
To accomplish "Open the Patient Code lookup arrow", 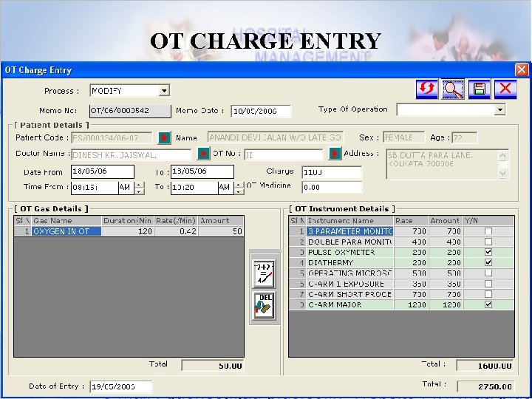I will pyautogui.click(x=164, y=137).
